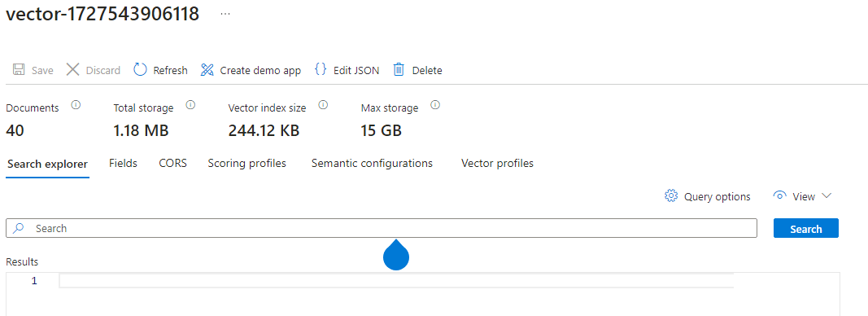Switch to the Fields tab
Image resolution: width=868 pixels, height=316 pixels.
point(123,164)
